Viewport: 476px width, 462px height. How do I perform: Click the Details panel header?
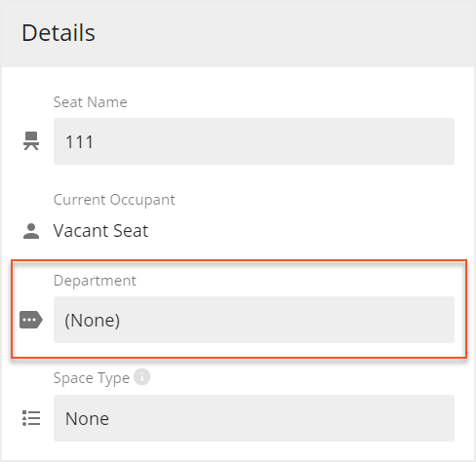(238, 33)
